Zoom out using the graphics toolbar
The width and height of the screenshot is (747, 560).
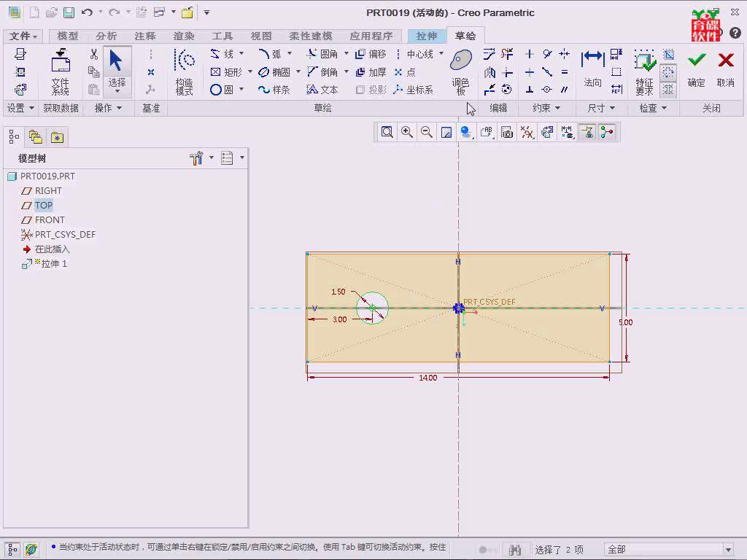426,132
